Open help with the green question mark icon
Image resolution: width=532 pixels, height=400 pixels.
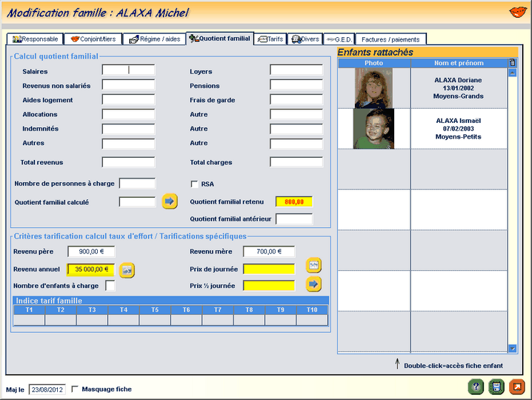pyautogui.click(x=476, y=386)
